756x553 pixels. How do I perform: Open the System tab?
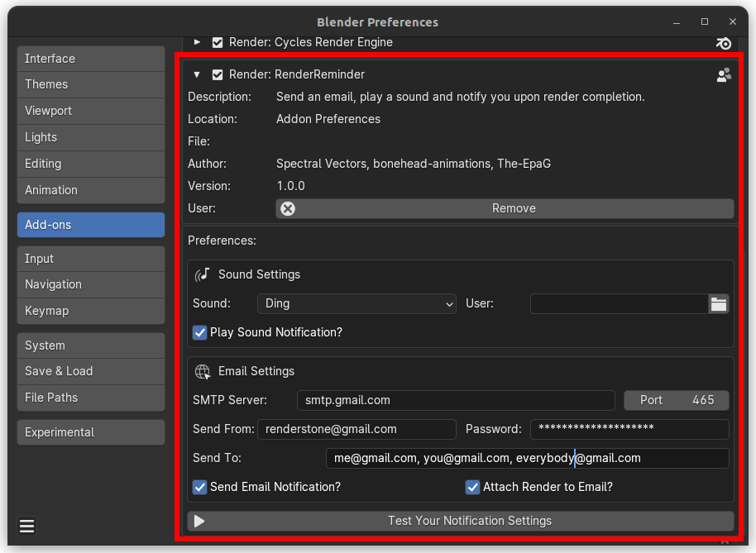pos(91,346)
